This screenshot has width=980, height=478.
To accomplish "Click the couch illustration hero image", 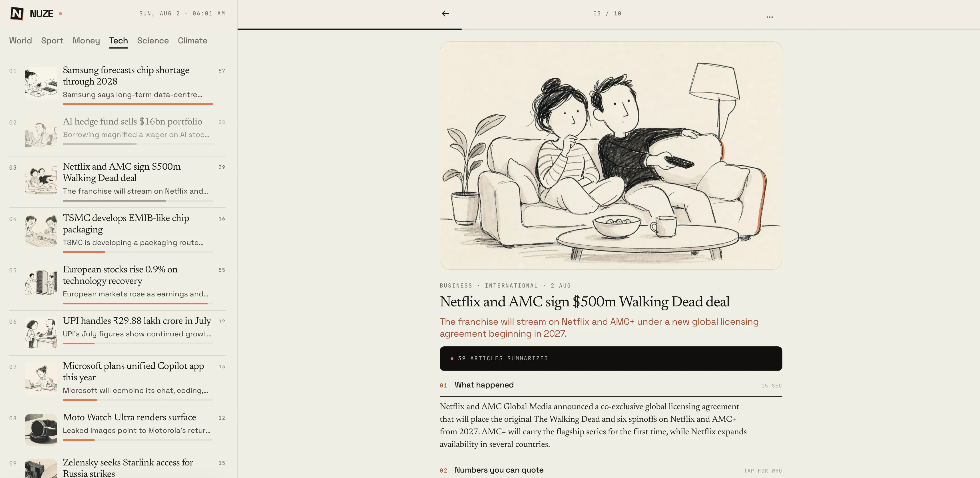I will [611, 155].
